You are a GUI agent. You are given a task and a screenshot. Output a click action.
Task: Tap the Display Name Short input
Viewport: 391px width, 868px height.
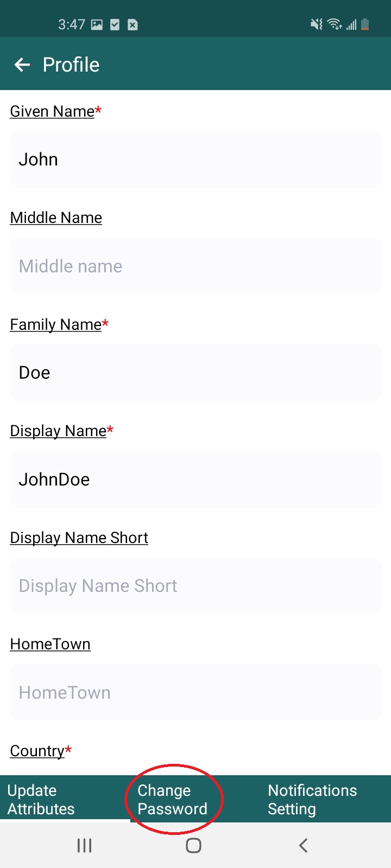pos(195,585)
